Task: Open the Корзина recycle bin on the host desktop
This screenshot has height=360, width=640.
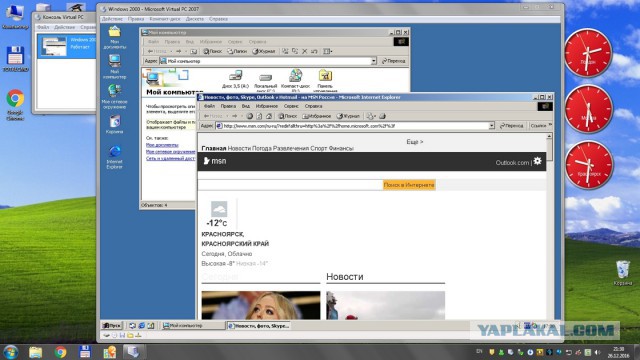Action: click(622, 273)
